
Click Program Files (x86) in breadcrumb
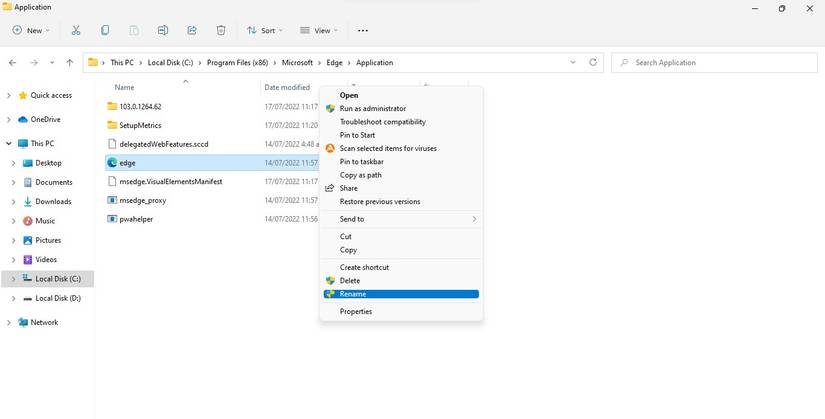coord(237,63)
